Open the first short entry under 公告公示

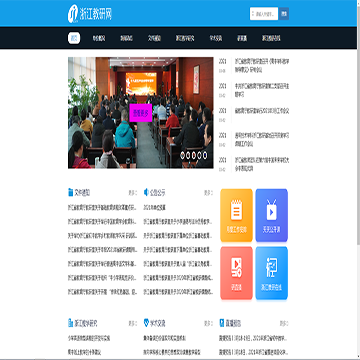tap(155, 207)
